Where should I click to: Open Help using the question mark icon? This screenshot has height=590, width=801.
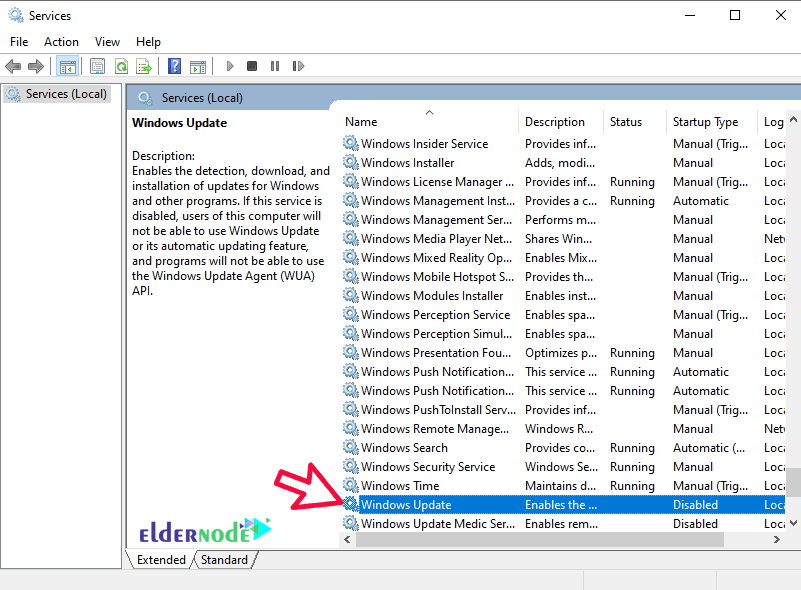[172, 66]
